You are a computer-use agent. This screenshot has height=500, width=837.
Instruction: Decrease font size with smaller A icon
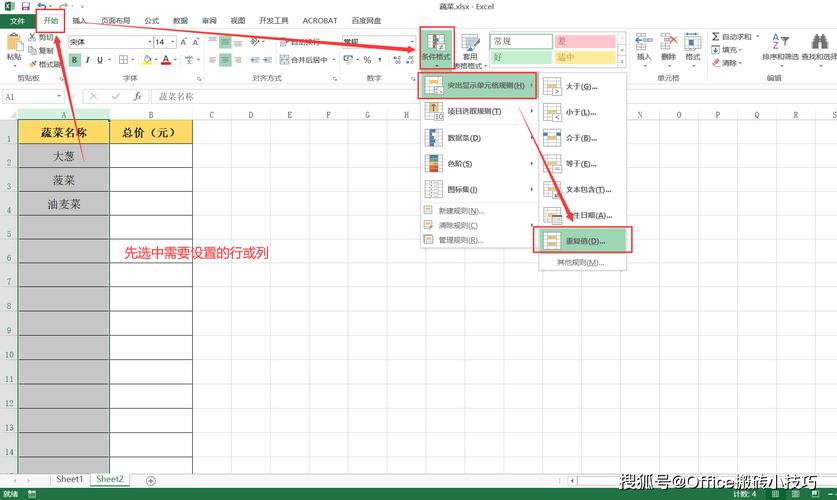196,42
